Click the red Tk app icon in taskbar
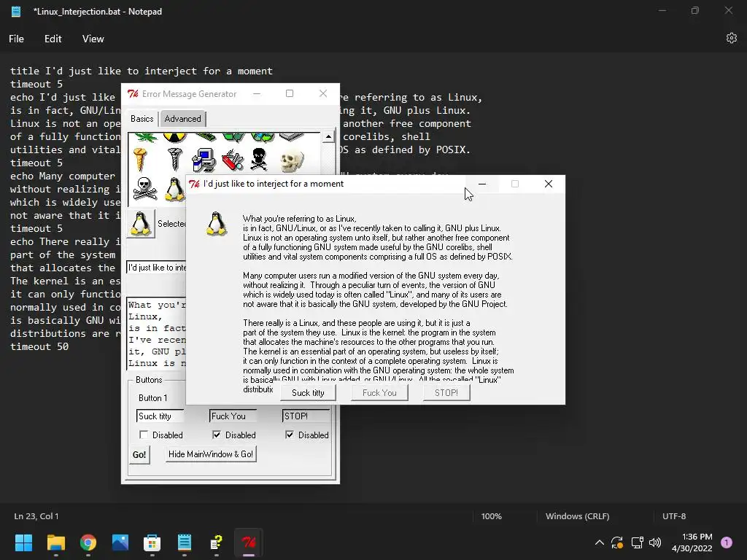Screen dimensions: 747x560 (249, 542)
